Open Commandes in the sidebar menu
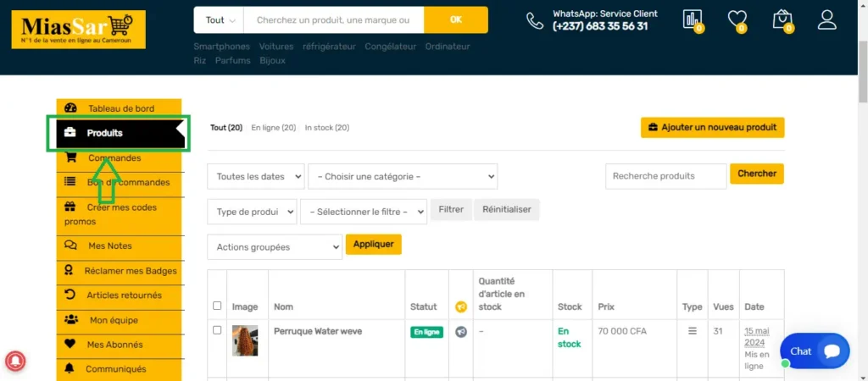The height and width of the screenshot is (381, 868). tap(114, 158)
